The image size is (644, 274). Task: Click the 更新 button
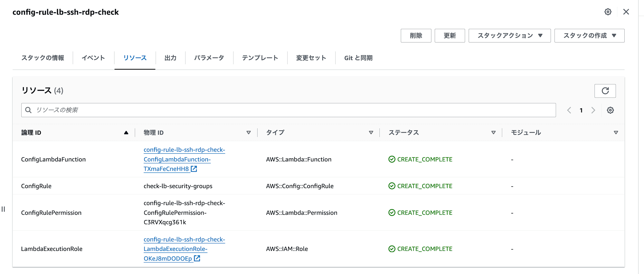pos(450,36)
